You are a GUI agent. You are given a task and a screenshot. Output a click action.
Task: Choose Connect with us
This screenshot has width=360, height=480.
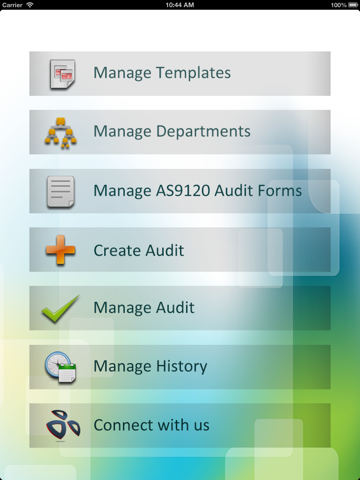(x=180, y=425)
